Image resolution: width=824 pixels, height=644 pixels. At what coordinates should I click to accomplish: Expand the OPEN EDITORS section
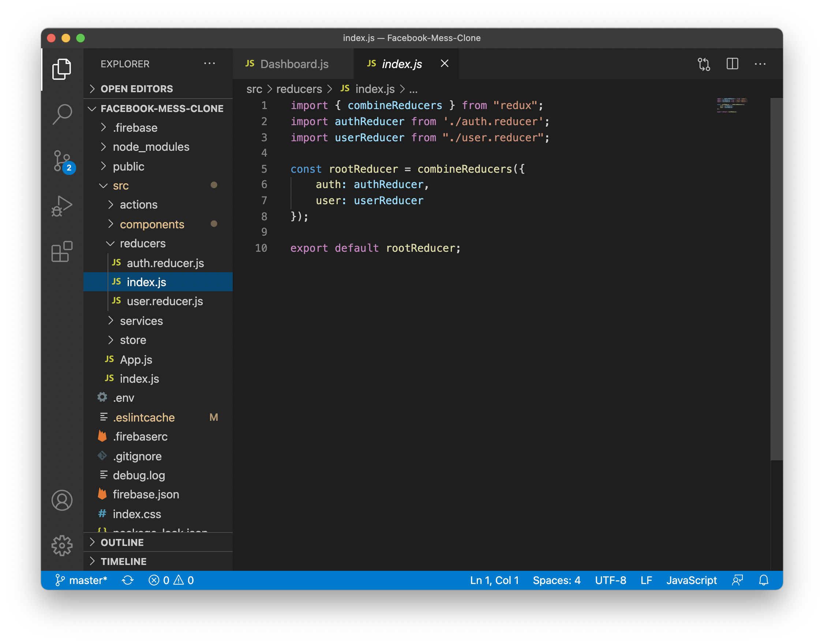pos(158,89)
